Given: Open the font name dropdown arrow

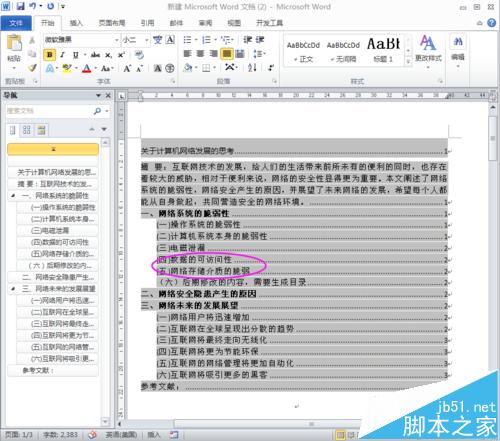Looking at the screenshot, I should tap(117, 40).
